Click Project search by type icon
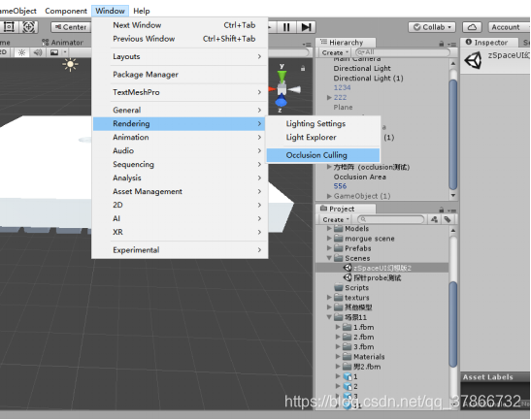Screen dimensions: 531x420 pos(434,219)
